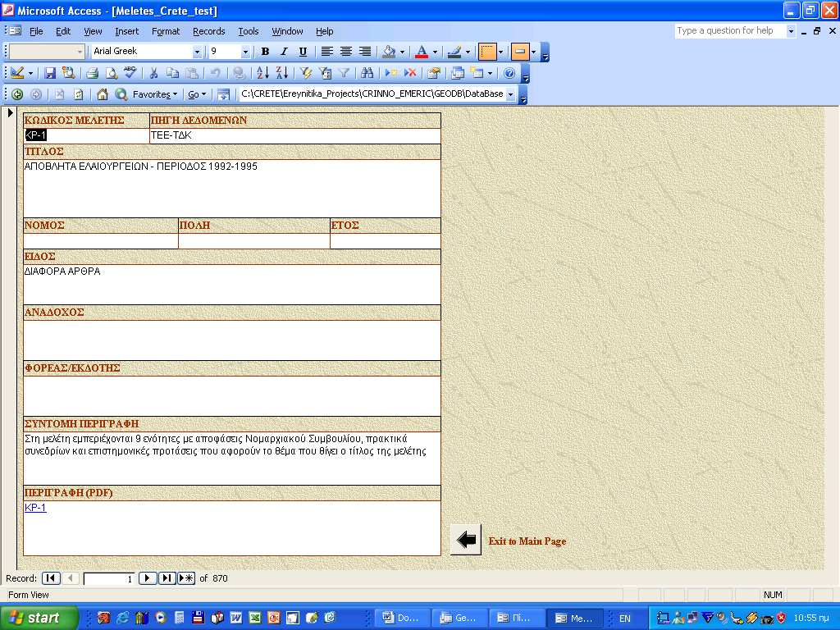Open the Font Color dropdown arrow

435,52
